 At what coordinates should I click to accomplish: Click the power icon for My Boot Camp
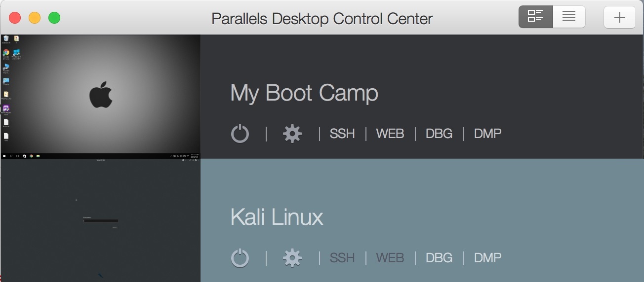tap(240, 134)
